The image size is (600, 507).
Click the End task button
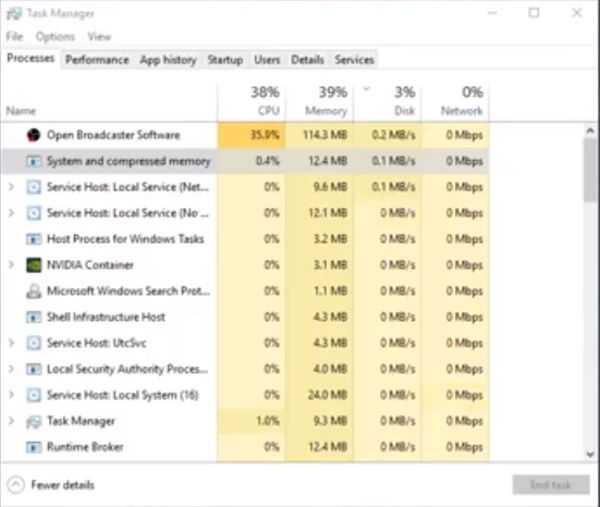[551, 485]
